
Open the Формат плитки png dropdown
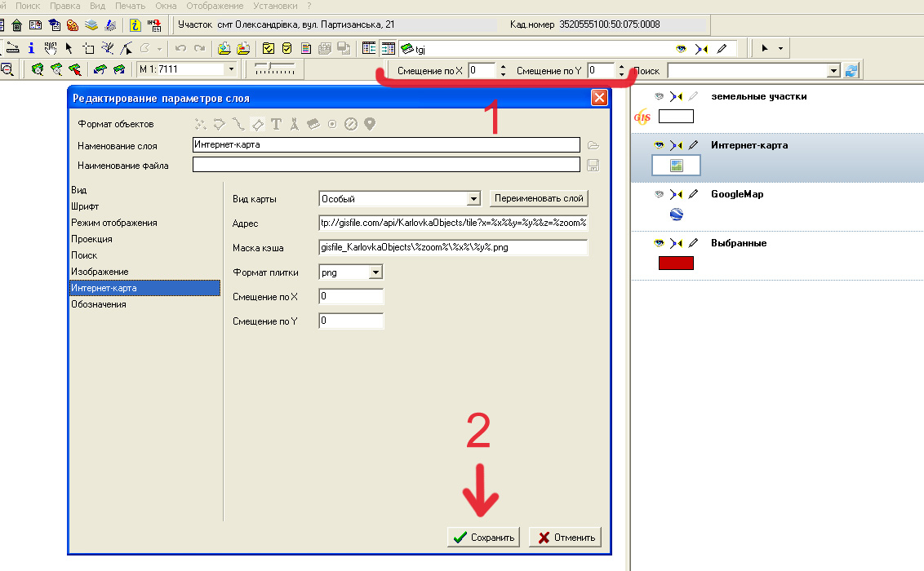coord(375,272)
